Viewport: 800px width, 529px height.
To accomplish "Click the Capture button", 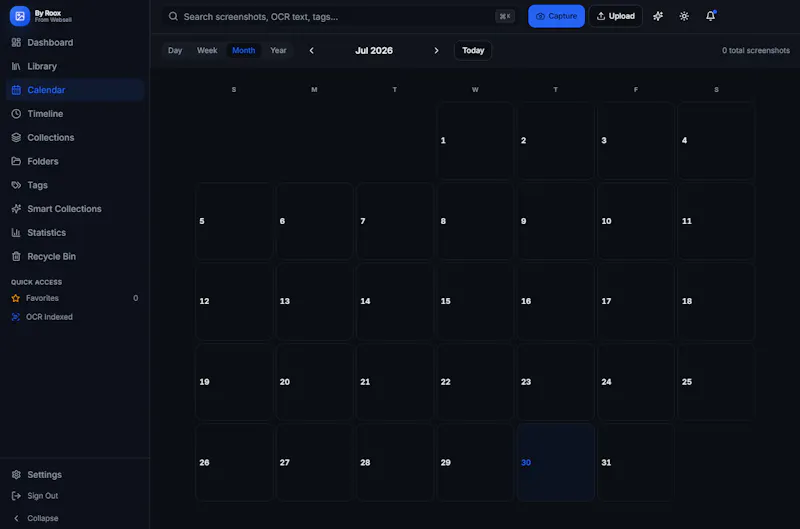I will [556, 16].
